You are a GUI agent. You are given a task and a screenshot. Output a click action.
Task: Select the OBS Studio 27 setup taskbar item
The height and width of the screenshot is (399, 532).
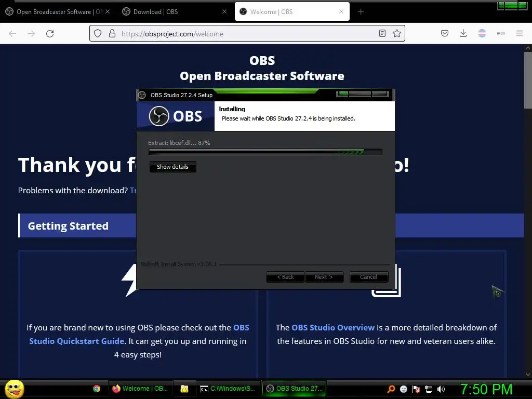point(294,389)
